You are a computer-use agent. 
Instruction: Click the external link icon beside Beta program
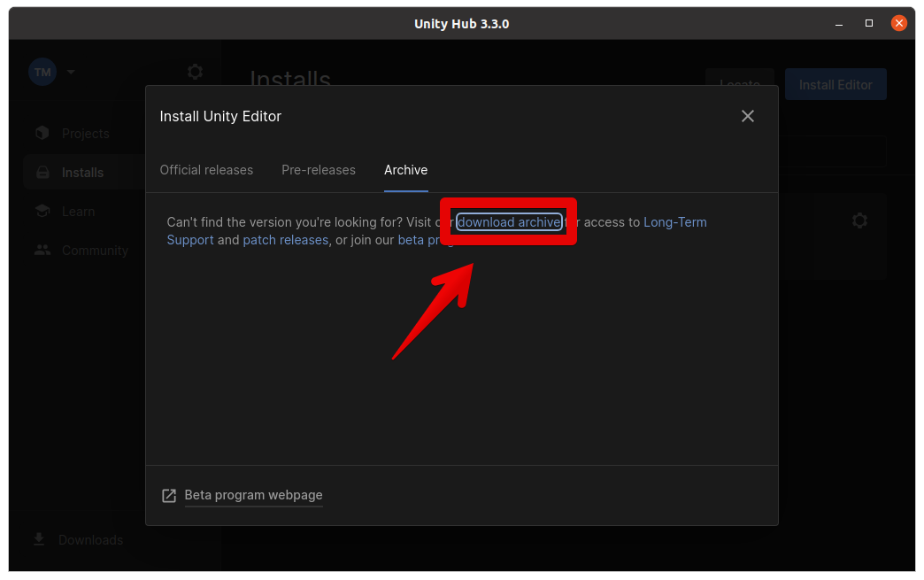click(169, 496)
